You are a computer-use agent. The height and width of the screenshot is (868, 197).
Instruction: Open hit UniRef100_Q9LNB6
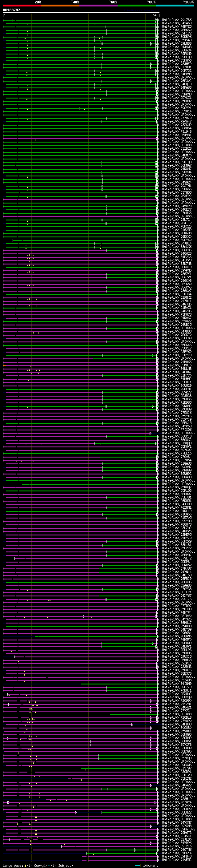[176, 43]
